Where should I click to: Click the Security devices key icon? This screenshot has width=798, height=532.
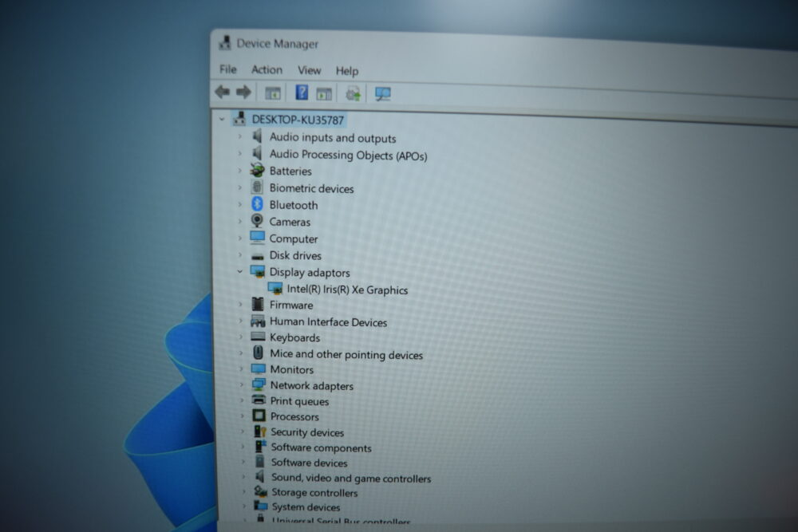point(260,432)
